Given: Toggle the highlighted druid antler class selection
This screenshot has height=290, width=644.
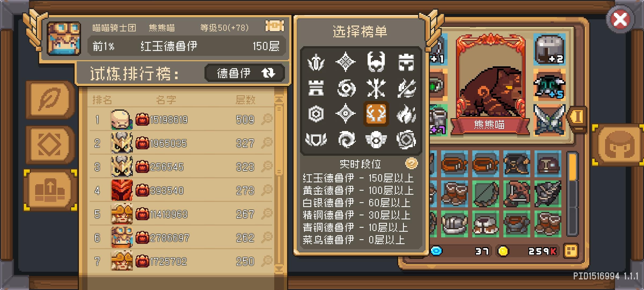Looking at the screenshot, I should 376,114.
